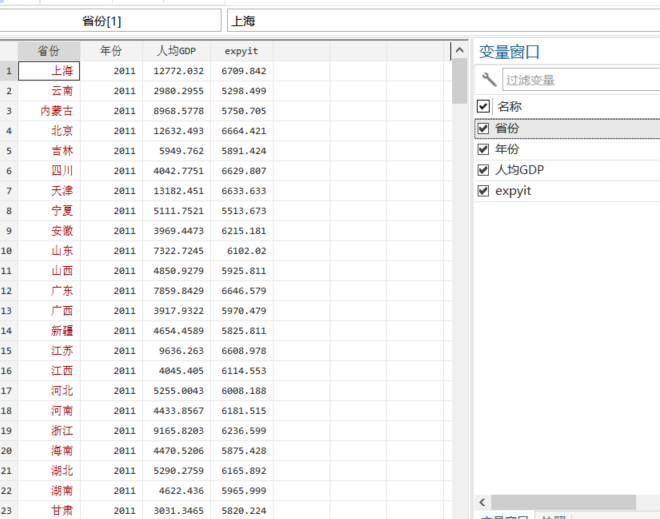Uncheck the 年份 variable checkbox
The image size is (660, 519).
(x=483, y=149)
